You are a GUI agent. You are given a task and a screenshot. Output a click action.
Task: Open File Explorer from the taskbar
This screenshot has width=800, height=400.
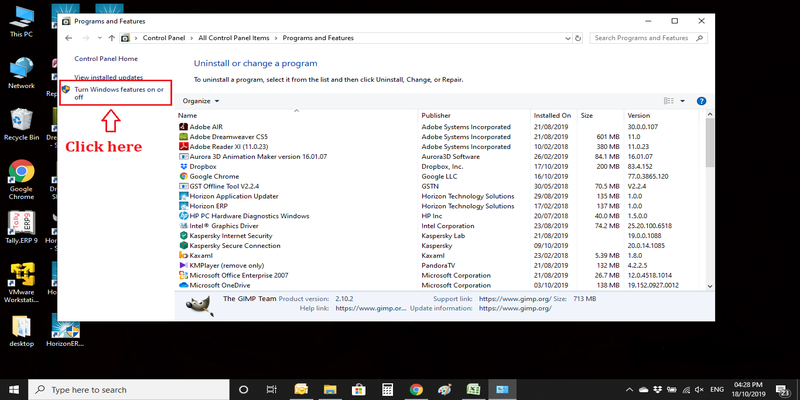330,390
